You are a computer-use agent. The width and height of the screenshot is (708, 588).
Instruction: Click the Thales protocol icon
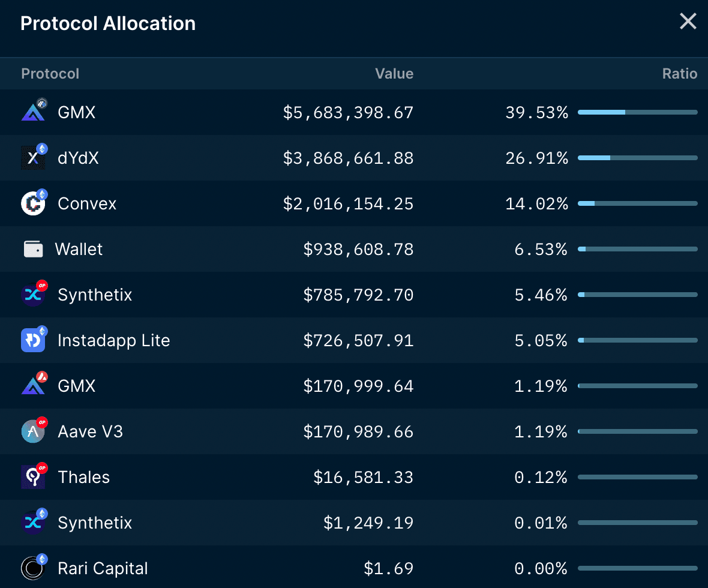(33, 477)
